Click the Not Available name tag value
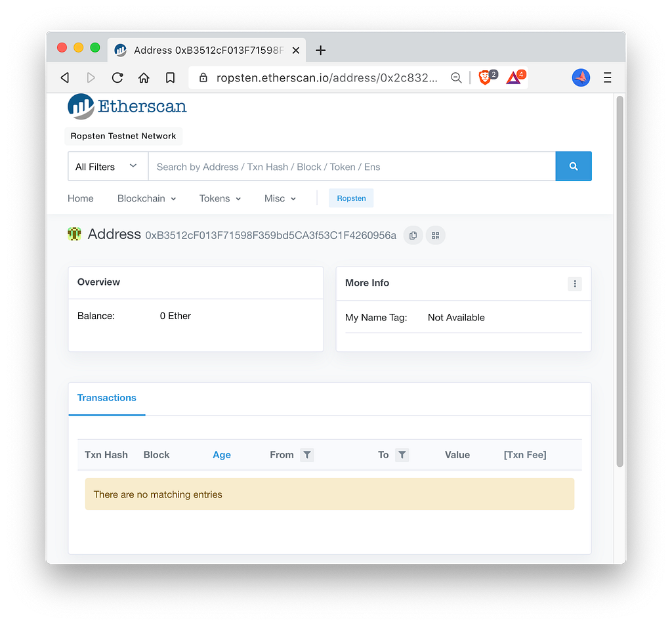This screenshot has width=672, height=625. [x=456, y=318]
